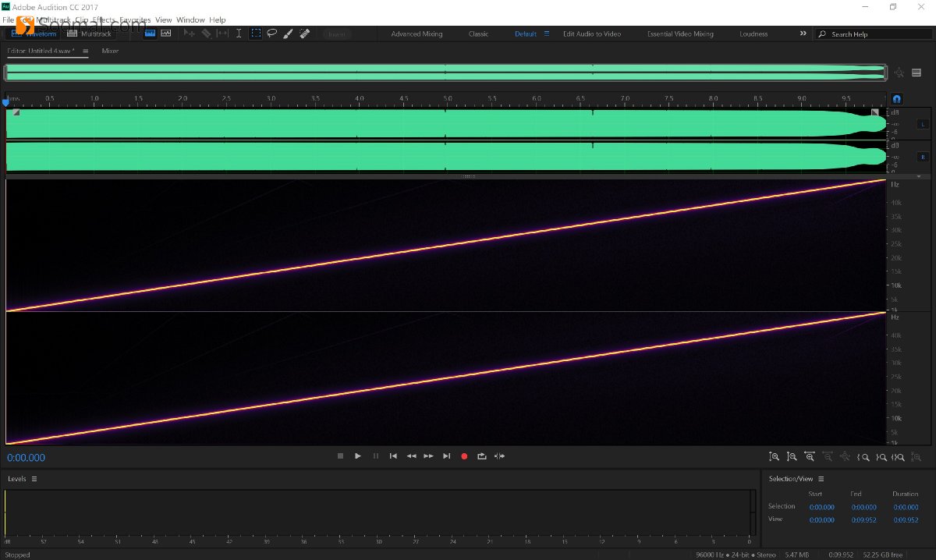Pick the Spot Healing Brush tool
The width and height of the screenshot is (936, 560).
point(305,34)
